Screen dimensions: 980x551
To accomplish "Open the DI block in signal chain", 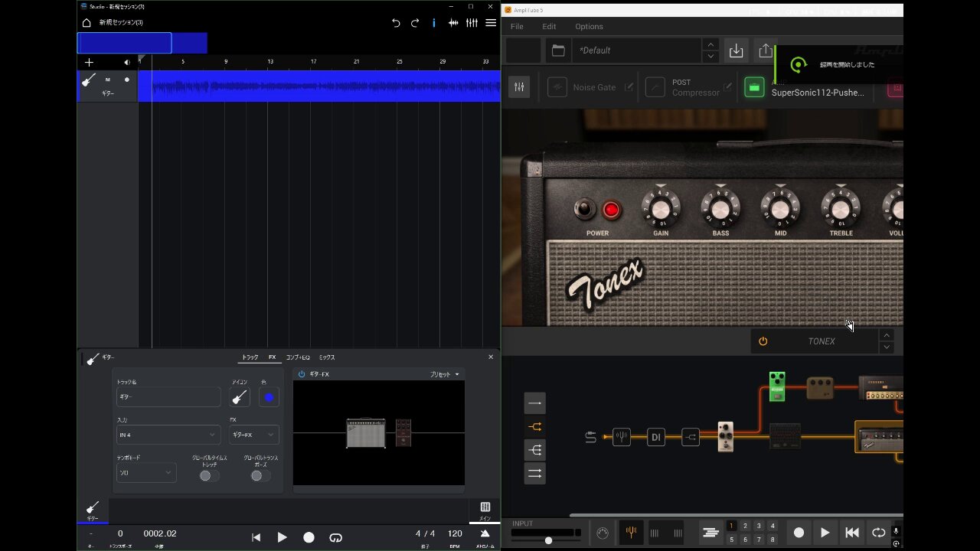I will pos(655,438).
